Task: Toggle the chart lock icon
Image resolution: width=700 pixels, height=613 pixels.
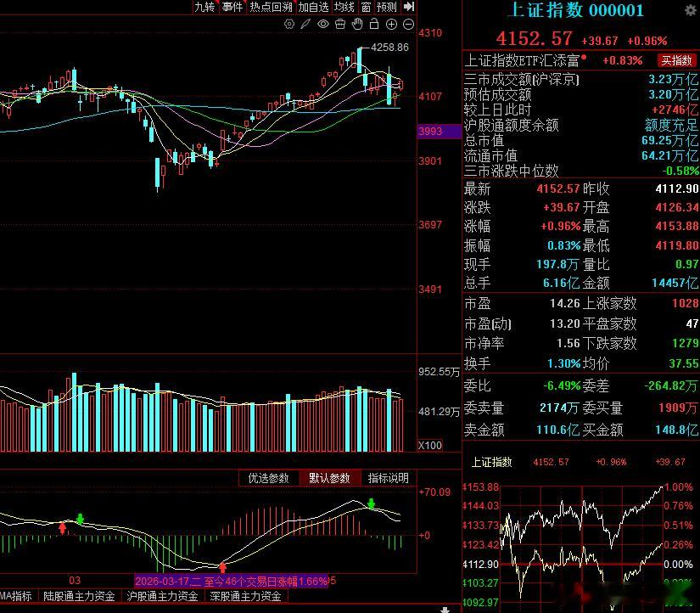Action: click(374, 24)
